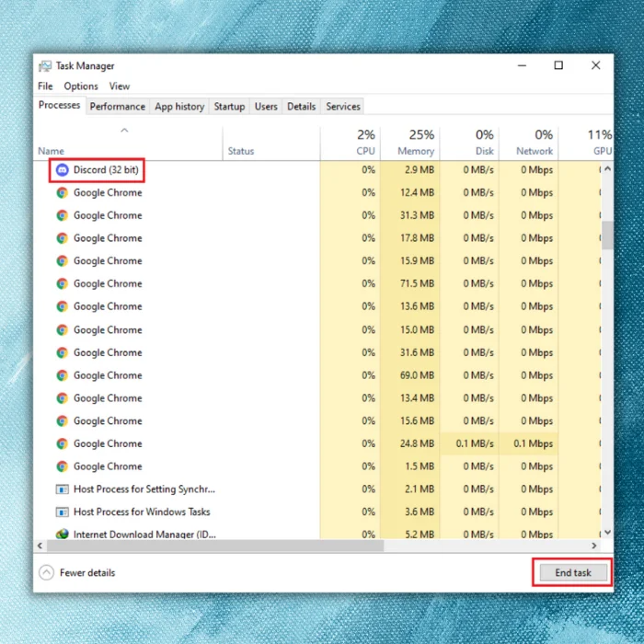Click the Chrome icon in the 71.5 MB row
The height and width of the screenshot is (644, 644).
tap(62, 283)
